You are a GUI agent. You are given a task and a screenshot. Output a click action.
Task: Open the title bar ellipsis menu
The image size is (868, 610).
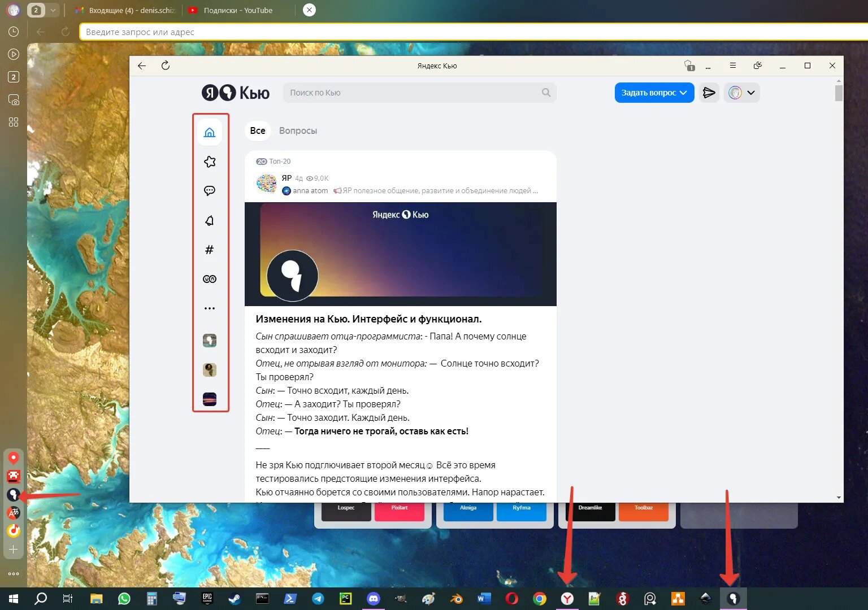pos(708,67)
